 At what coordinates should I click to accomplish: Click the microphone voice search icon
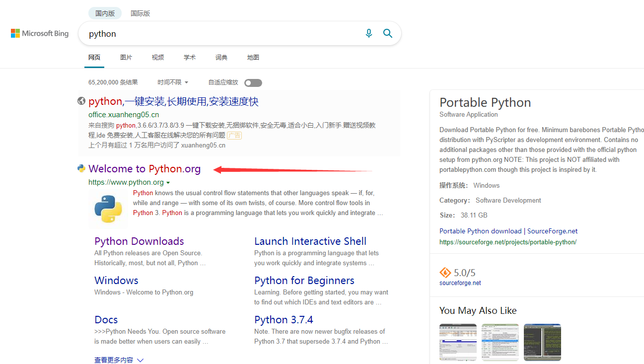(368, 33)
